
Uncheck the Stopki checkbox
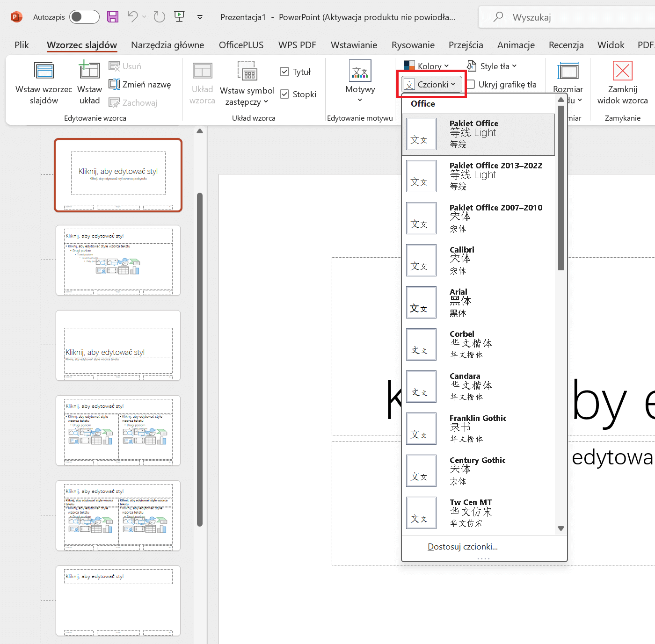[284, 94]
